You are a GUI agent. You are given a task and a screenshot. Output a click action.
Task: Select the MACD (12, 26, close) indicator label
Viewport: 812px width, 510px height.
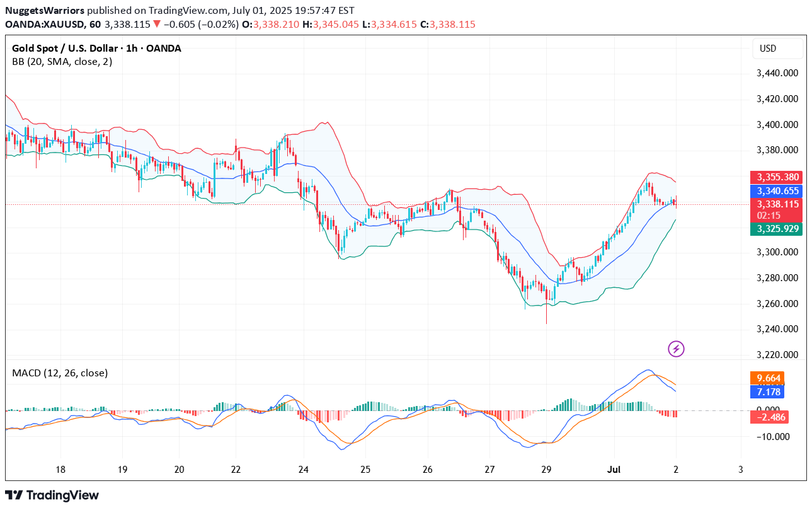[60, 373]
